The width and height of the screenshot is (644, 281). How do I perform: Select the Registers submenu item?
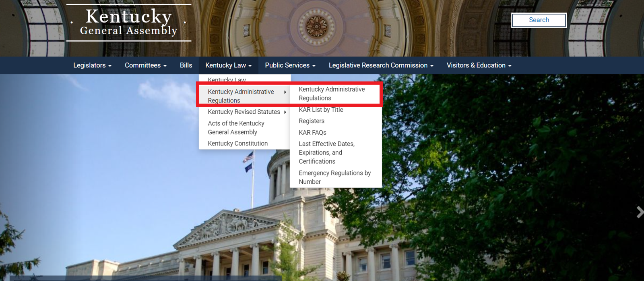(312, 121)
